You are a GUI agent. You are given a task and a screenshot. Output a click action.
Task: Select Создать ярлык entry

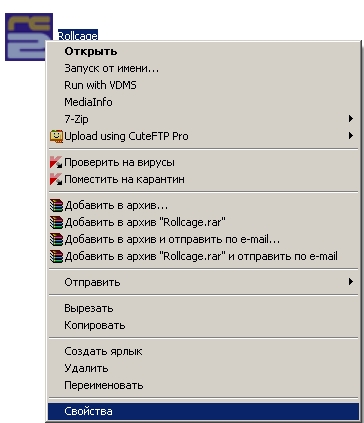tap(203, 351)
